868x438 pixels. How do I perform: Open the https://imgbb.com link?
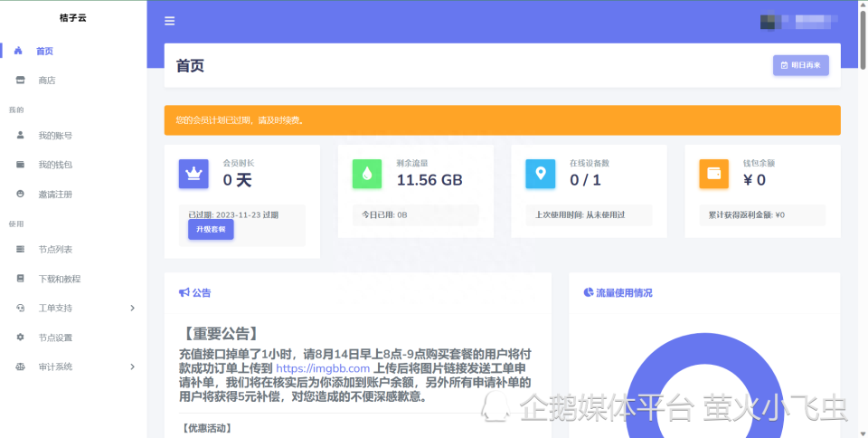(323, 368)
